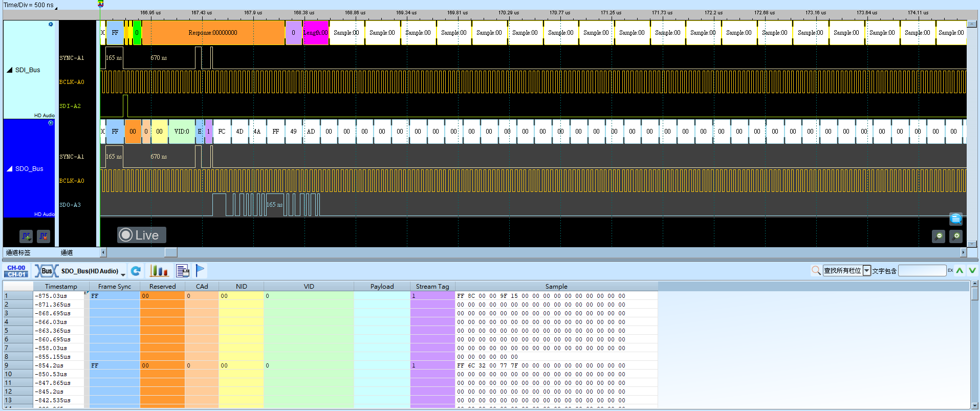
Task: Open settings gear for SDI_Bus channel
Action: pos(51,24)
